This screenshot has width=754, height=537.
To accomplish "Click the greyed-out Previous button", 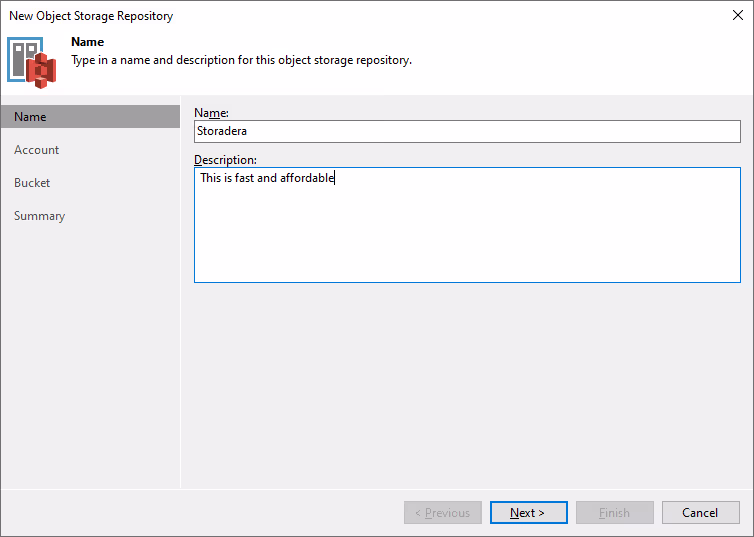I will pyautogui.click(x=442, y=513).
